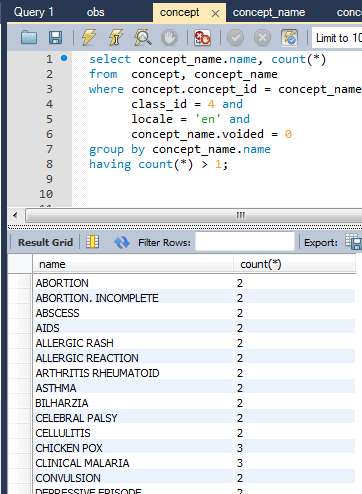Toggle auto-commit mode icon
Screen dimensions: 362x494
coord(289,37)
